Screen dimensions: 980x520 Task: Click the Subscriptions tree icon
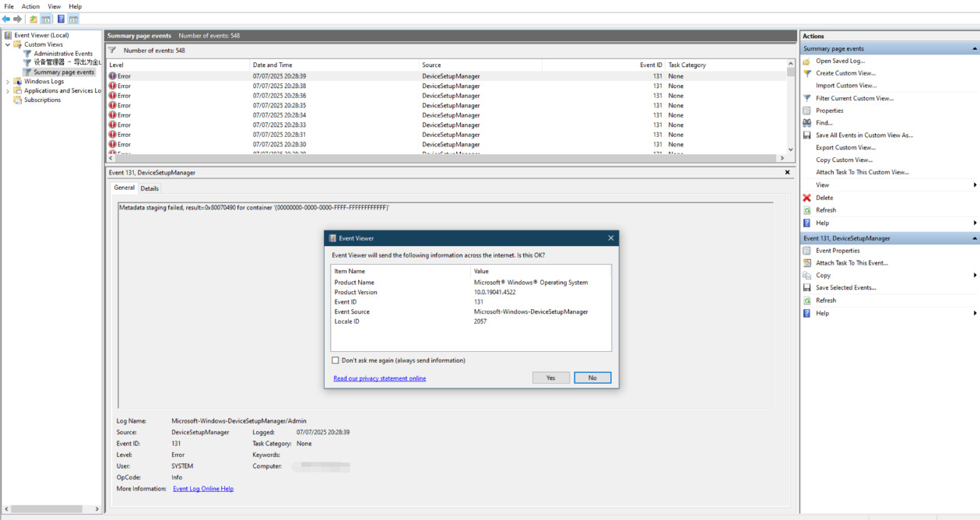[x=18, y=100]
